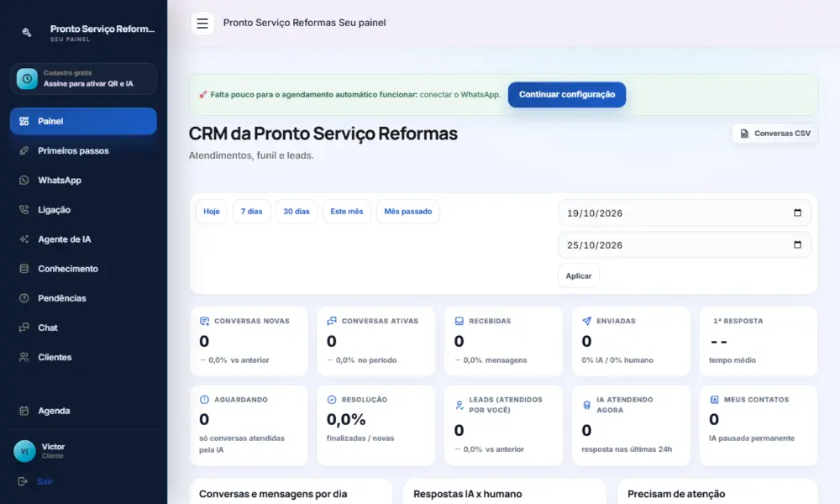Click the Assine para ativar QR e IA card
Image resolution: width=840 pixels, height=504 pixels.
(83, 79)
